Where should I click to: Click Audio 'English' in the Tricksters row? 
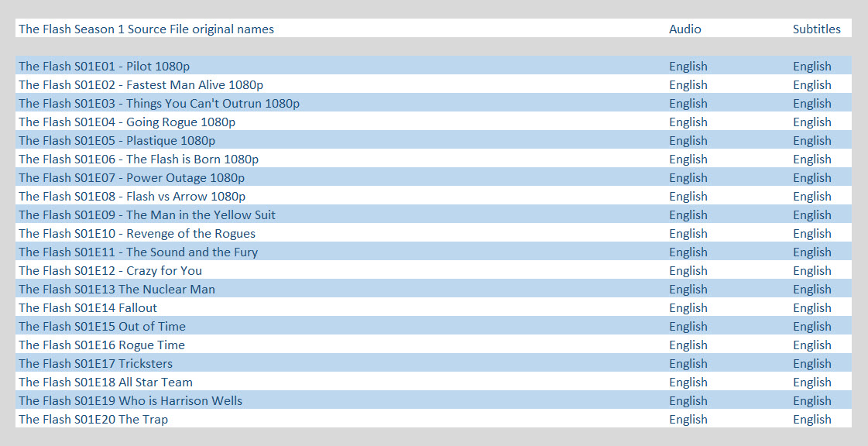pos(688,364)
